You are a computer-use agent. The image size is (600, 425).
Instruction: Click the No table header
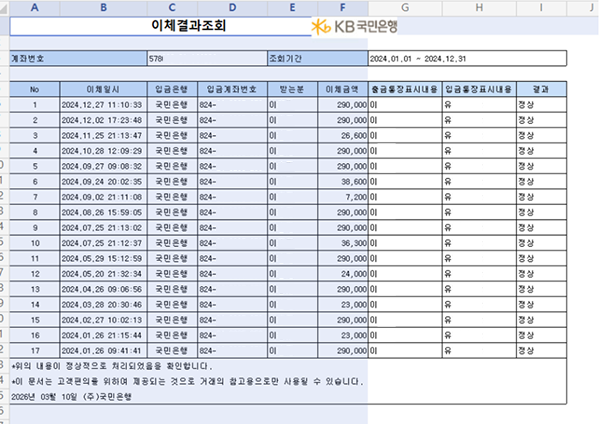point(34,89)
